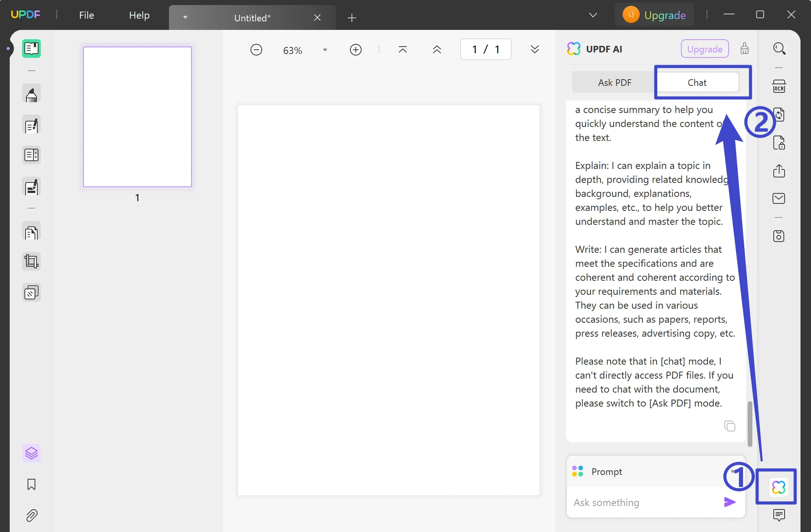Copy the AI response text
This screenshot has height=532, width=811.
(x=730, y=426)
